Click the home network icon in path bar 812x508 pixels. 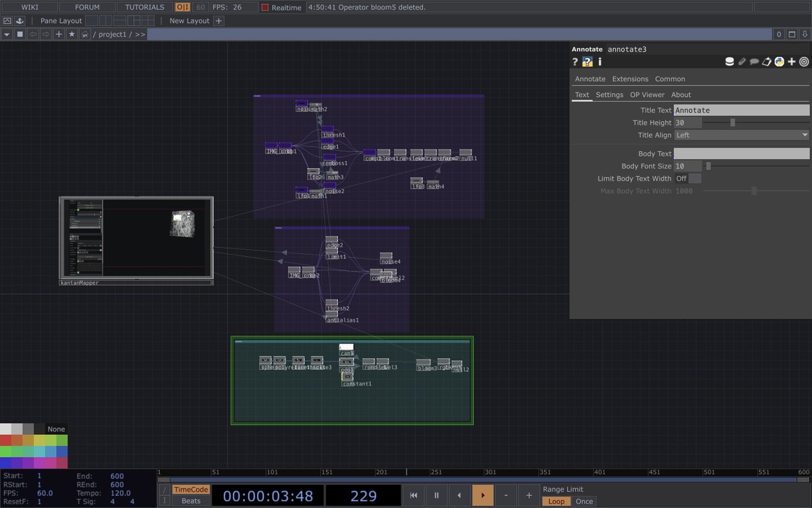click(x=85, y=34)
